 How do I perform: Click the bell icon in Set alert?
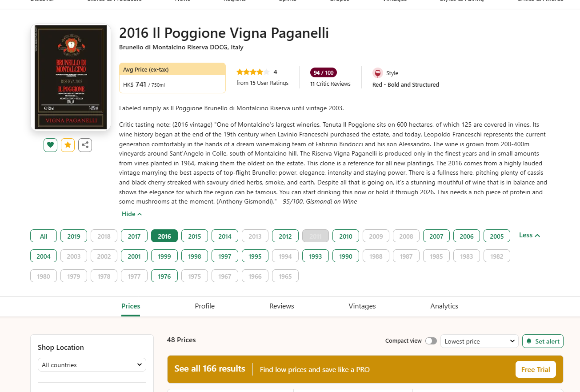tap(529, 341)
